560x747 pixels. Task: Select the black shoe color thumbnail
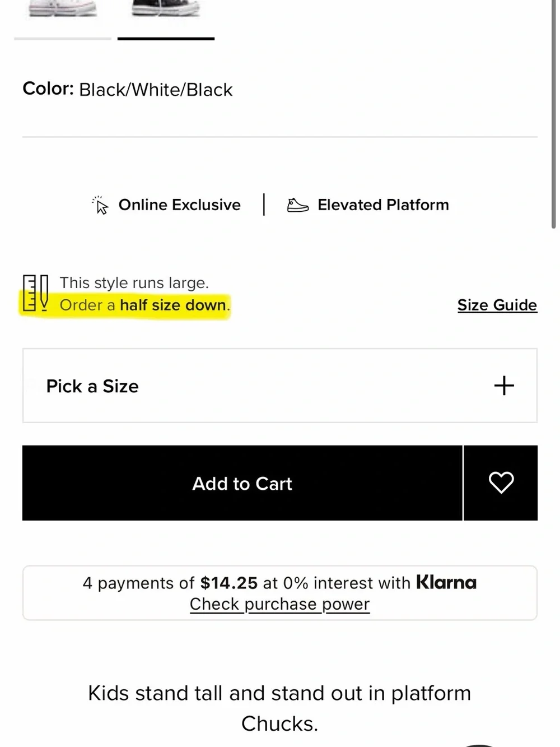[x=166, y=10]
